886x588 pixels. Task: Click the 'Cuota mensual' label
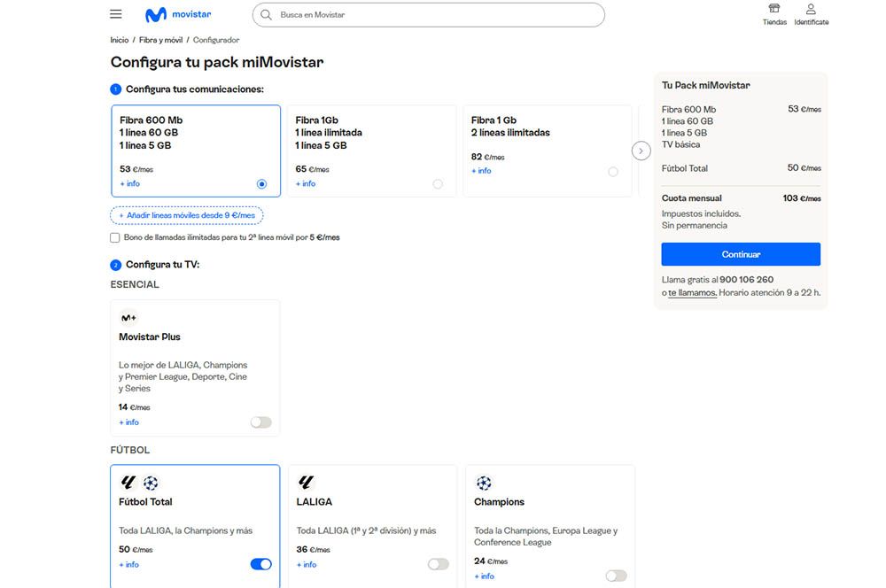pos(692,198)
